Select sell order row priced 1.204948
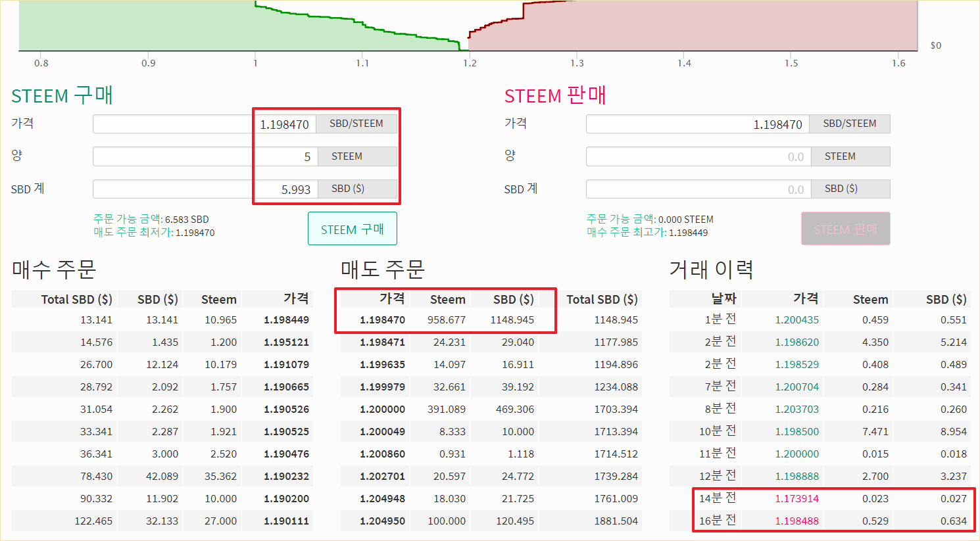 click(491, 499)
